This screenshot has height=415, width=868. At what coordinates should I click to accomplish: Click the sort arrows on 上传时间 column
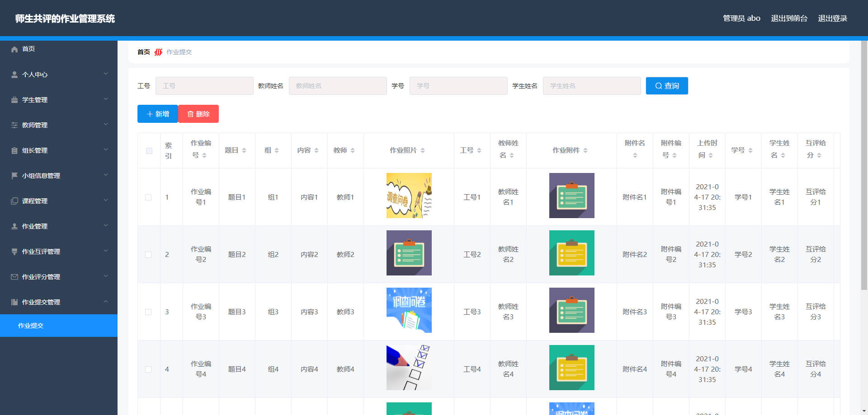pos(711,155)
